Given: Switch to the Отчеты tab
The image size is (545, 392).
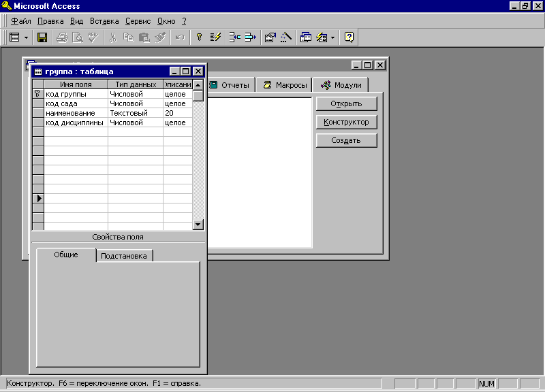Looking at the screenshot, I should (231, 84).
